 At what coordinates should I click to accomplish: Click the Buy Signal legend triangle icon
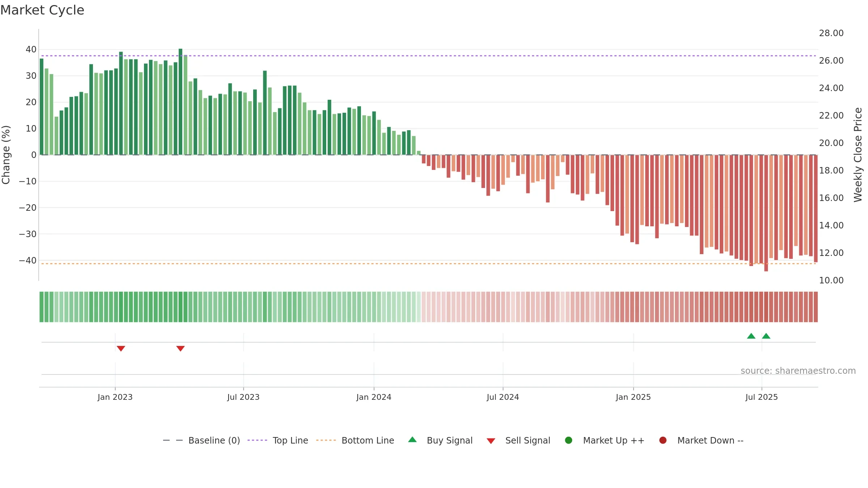click(412, 440)
